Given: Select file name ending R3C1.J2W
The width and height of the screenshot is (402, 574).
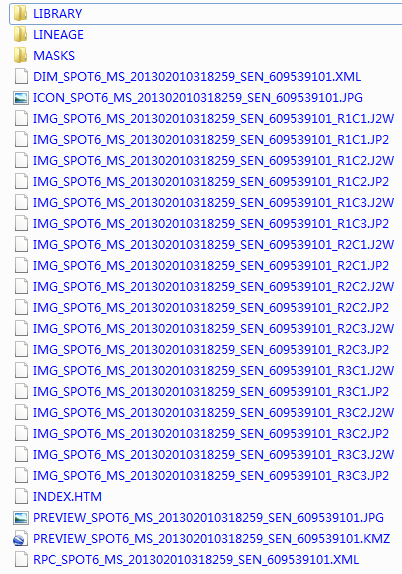Looking at the screenshot, I should point(213,371).
